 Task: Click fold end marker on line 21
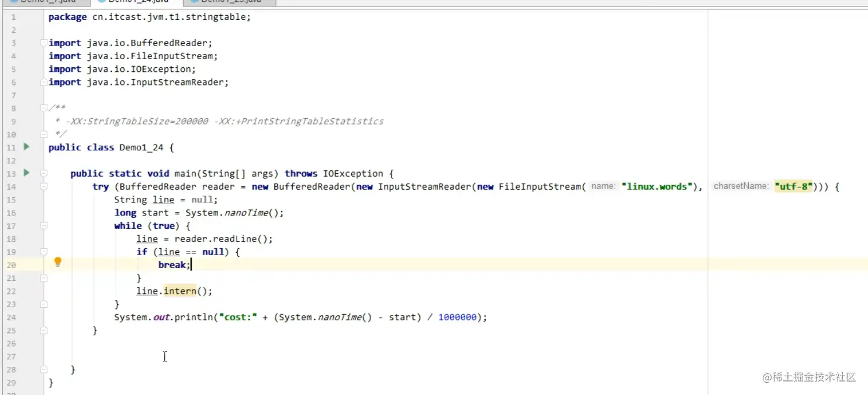(43, 278)
